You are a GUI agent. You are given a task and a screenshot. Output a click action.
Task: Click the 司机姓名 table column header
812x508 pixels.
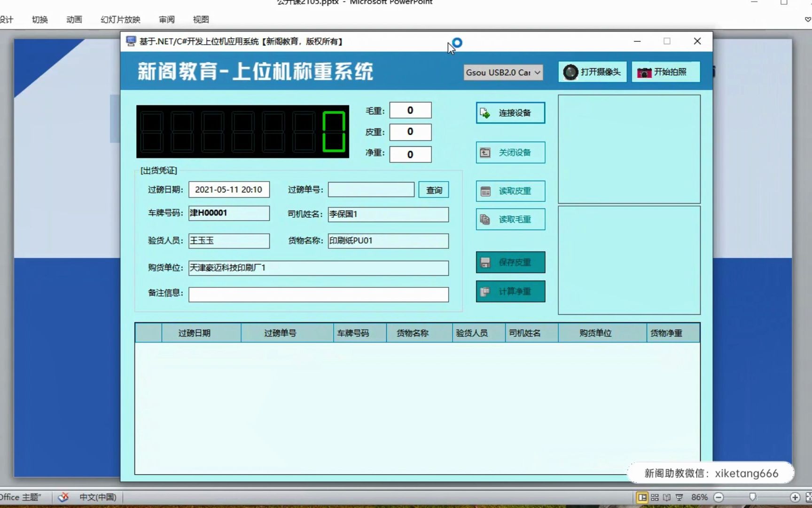click(x=531, y=333)
